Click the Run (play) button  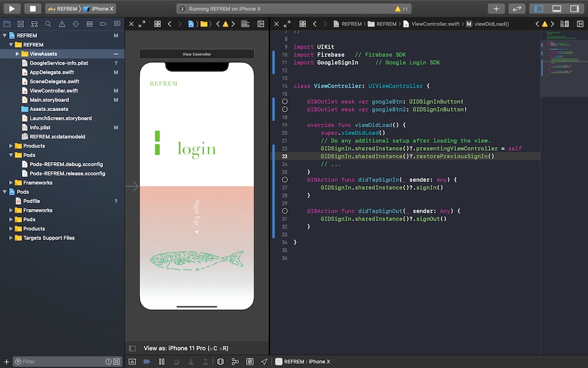pyautogui.click(x=11, y=8)
